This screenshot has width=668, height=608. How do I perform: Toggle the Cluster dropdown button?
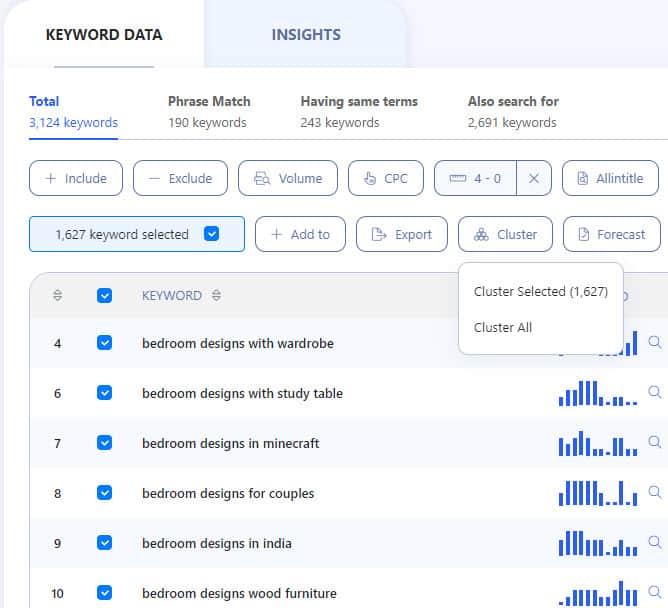(505, 234)
